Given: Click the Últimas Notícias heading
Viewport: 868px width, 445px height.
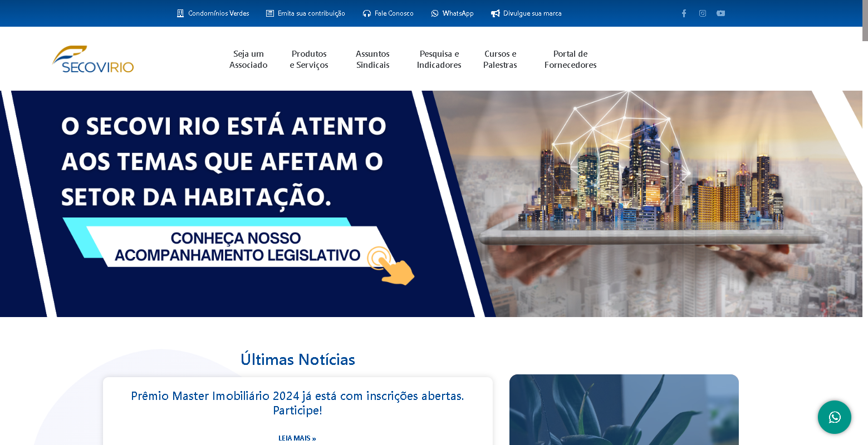Looking at the screenshot, I should 298,359.
